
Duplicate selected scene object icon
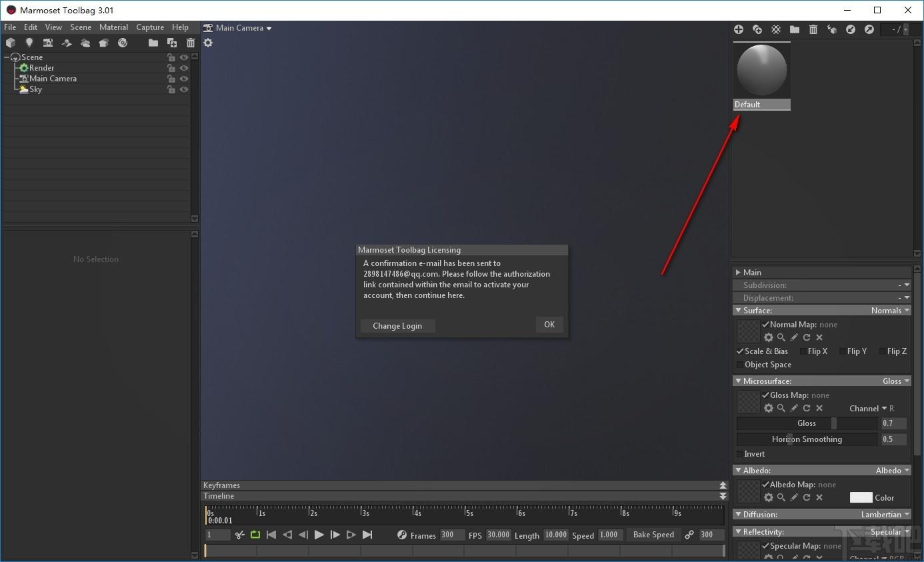[x=172, y=43]
